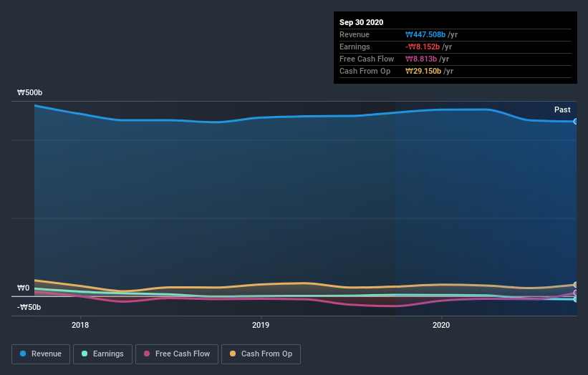
Task: Click the Cash From Op endpoint marker
Action: [575, 285]
